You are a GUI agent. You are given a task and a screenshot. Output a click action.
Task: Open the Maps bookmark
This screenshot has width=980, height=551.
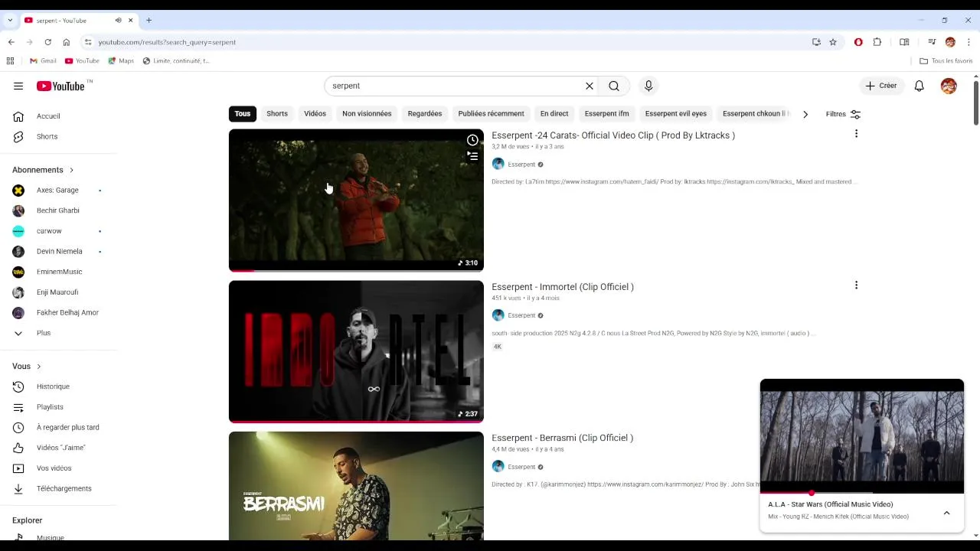pos(121,61)
